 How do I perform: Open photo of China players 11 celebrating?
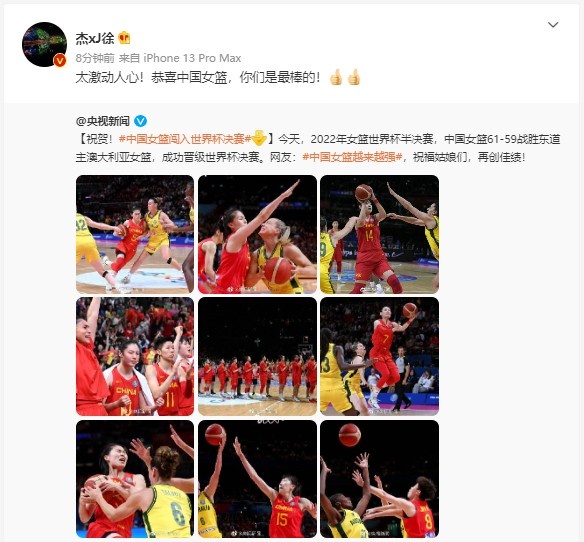[135, 356]
